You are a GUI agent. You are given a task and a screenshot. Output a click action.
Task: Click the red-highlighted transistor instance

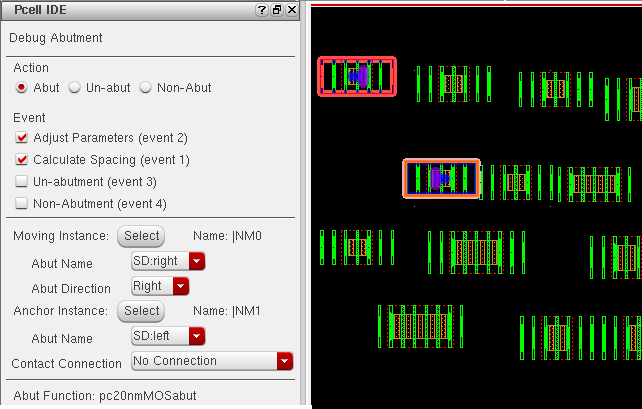tap(357, 77)
